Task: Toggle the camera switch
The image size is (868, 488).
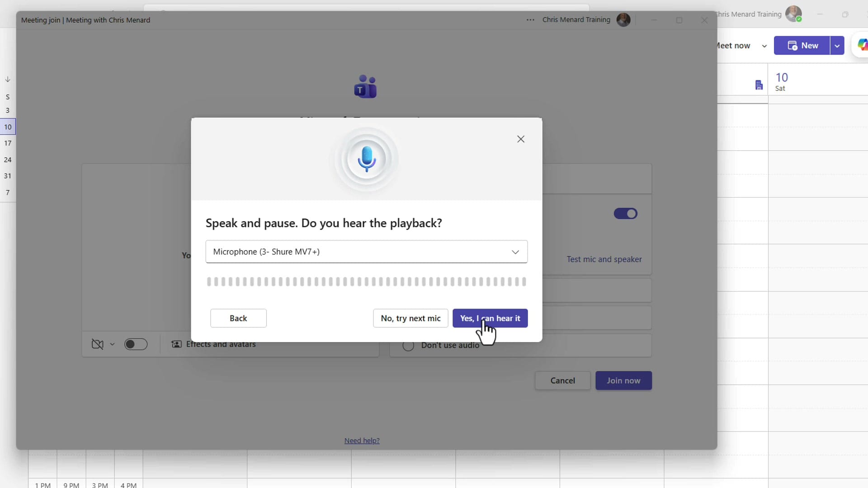Action: [136, 344]
